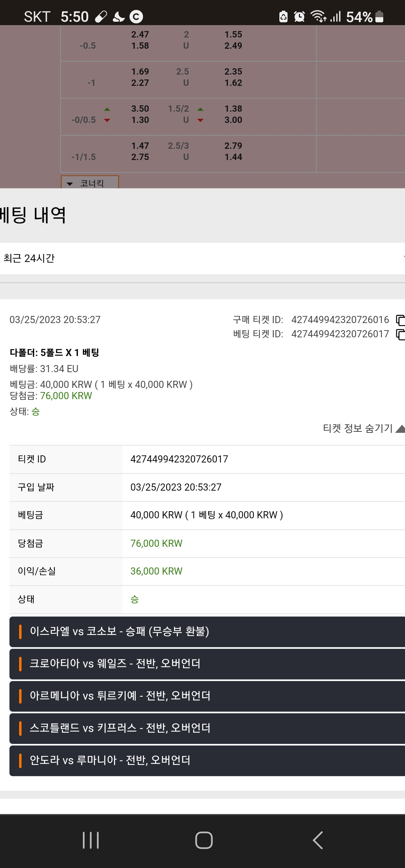Viewport: 405px width, 868px height.
Task: Tap the Wi-Fi signal status icon
Action: pyautogui.click(x=318, y=16)
